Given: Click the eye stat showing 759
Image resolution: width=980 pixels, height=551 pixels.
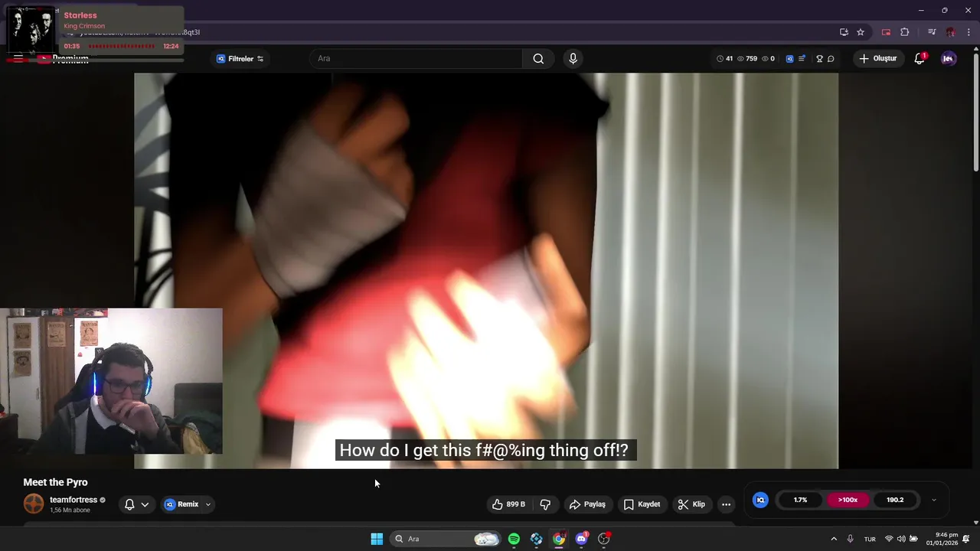Looking at the screenshot, I should (x=747, y=59).
